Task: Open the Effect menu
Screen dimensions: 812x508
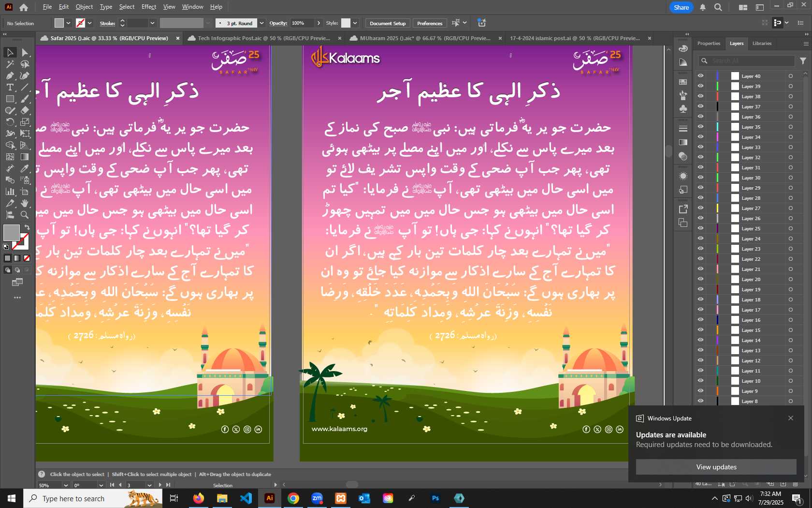Action: (149, 7)
